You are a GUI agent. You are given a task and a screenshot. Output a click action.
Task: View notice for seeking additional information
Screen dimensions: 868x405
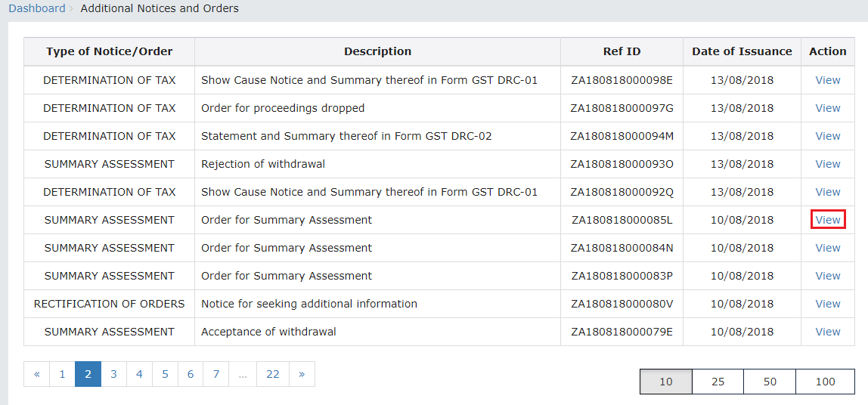coord(827,304)
